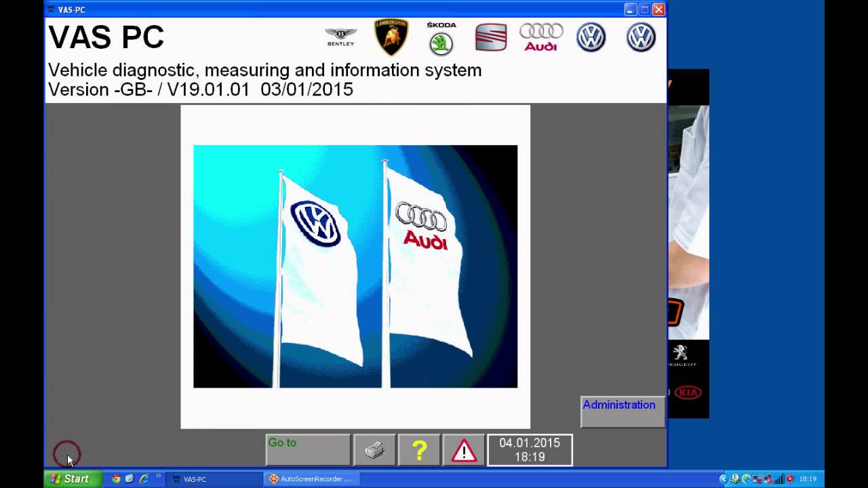Click the VAS-PC title bar icon

click(x=51, y=9)
